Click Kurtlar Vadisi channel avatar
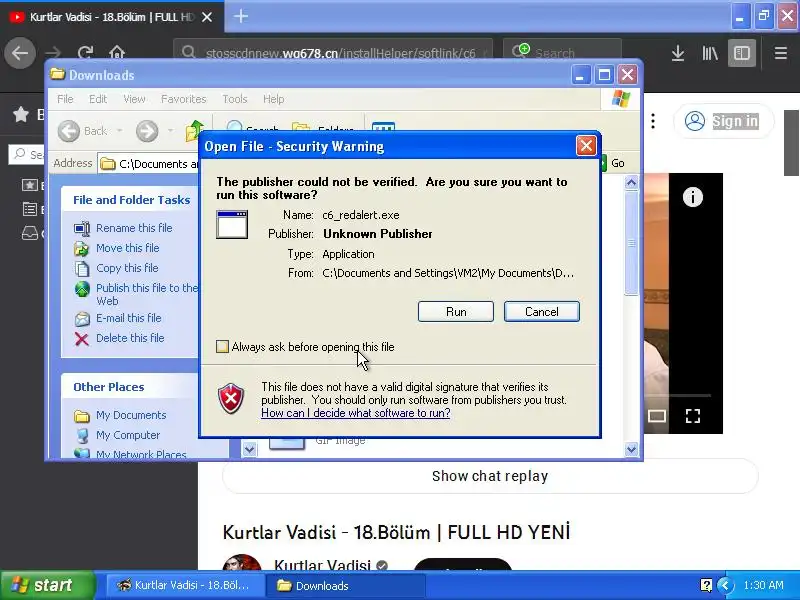The image size is (800, 600). coord(242,562)
